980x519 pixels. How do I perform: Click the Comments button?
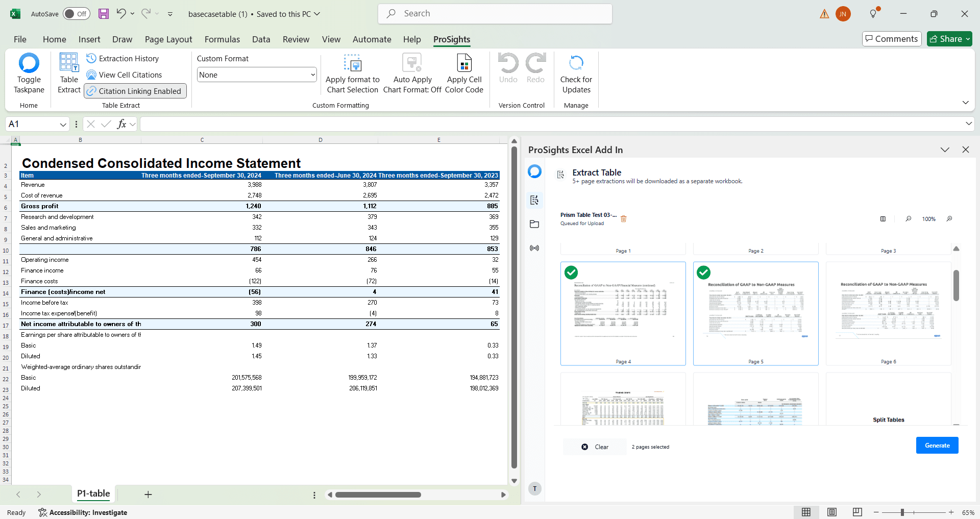[892, 39]
